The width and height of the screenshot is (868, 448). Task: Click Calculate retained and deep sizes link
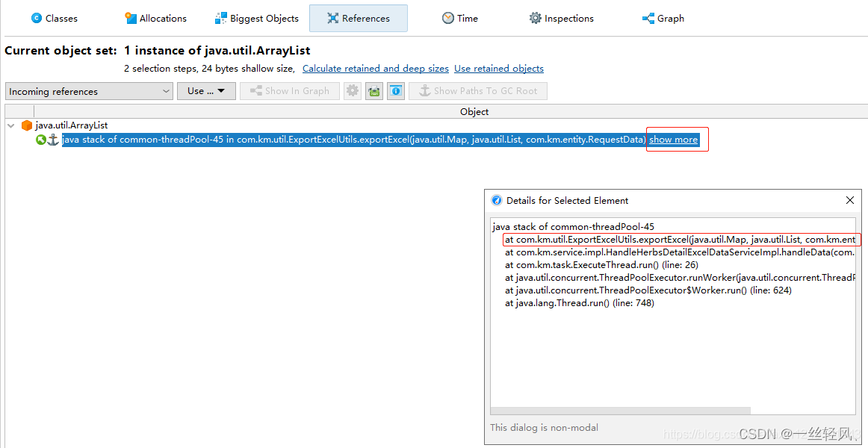(375, 69)
